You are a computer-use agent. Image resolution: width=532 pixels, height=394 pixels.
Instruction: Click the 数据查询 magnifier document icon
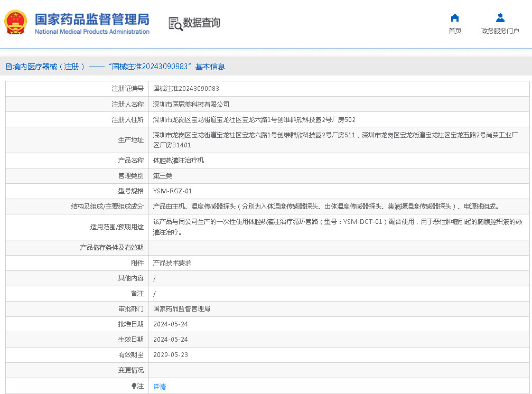(175, 23)
